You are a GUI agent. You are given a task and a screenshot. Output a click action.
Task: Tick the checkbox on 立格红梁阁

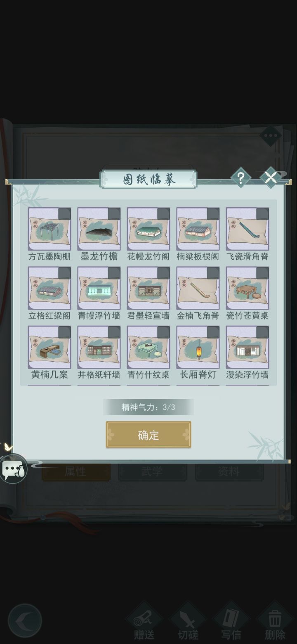[64, 273]
